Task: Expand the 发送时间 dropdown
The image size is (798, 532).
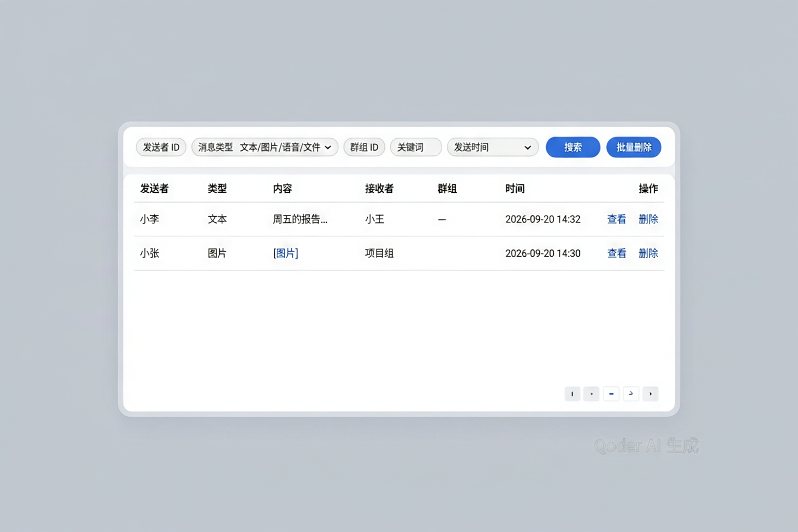Action: pos(493,147)
